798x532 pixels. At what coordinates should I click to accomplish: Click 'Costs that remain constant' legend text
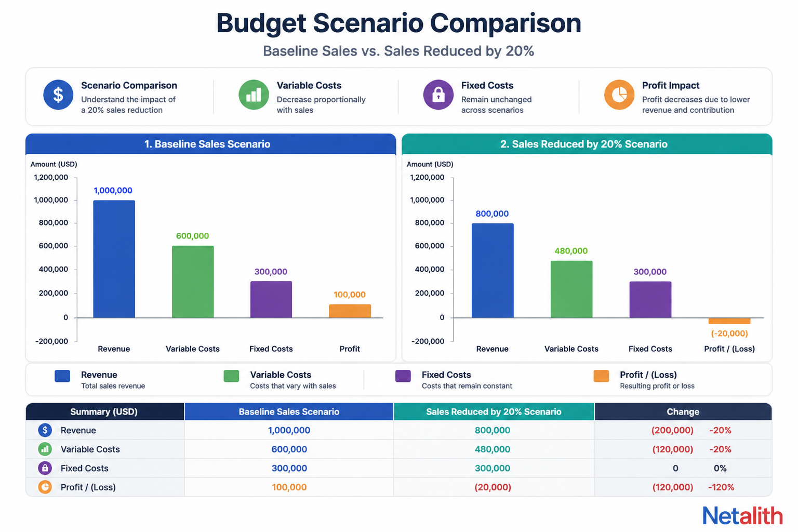[467, 386]
